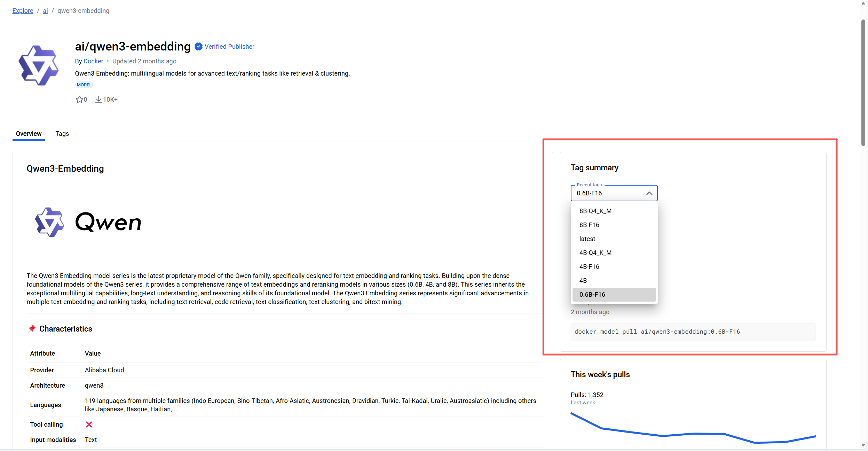Choose 8B-F16 from the tag list
The image size is (868, 451).
click(x=589, y=225)
